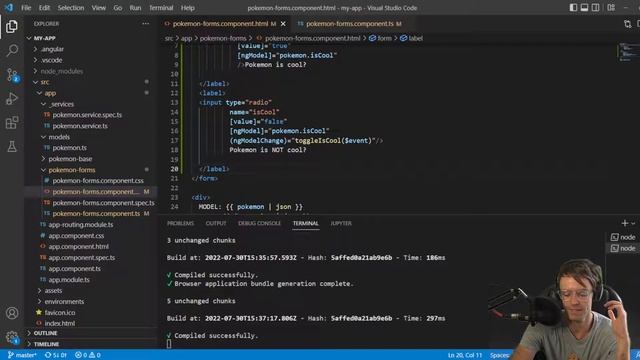Open the Edit menu
Screen dimensions: 640x360
[44, 8]
